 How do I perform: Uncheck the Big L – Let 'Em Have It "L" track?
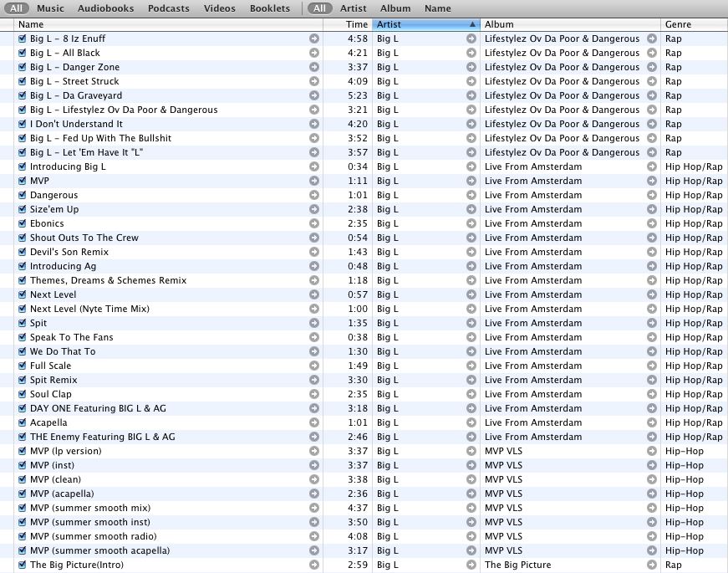point(22,152)
